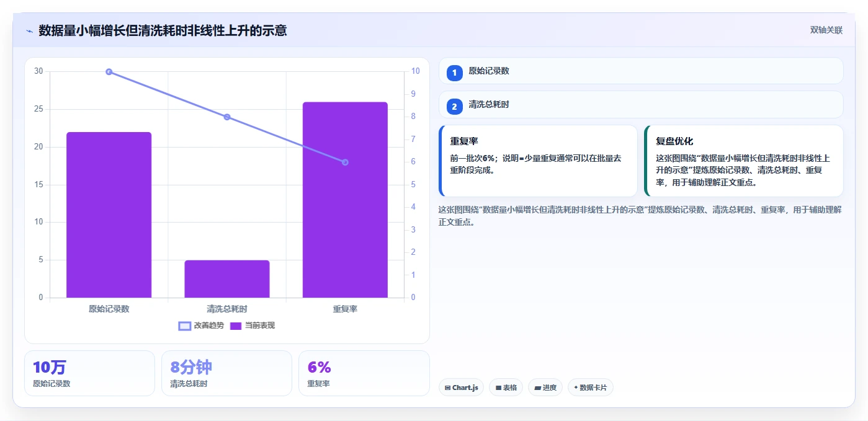Click the 清洗总耗时 short purple bar

click(227, 279)
